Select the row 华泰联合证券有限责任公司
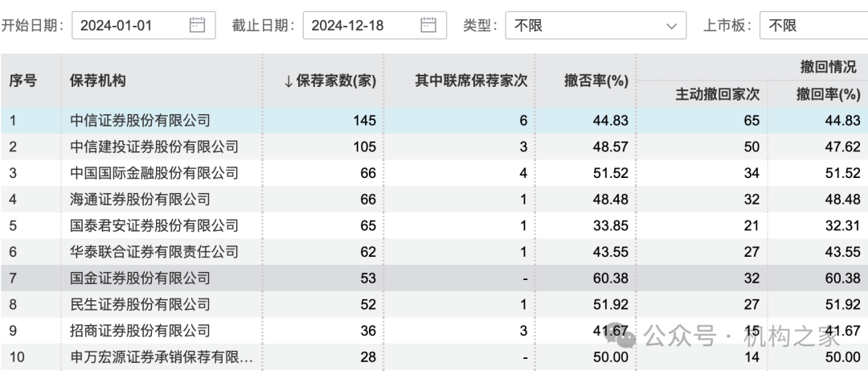 pos(434,252)
